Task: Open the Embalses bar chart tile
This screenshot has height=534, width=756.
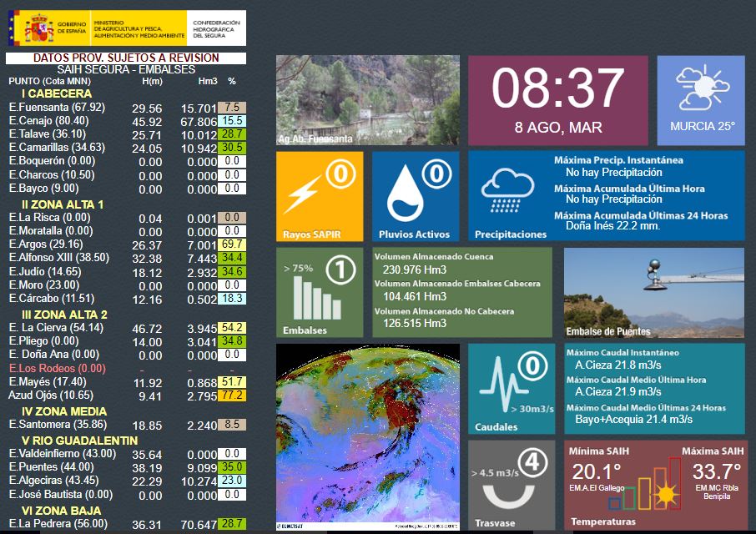Action: click(320, 292)
